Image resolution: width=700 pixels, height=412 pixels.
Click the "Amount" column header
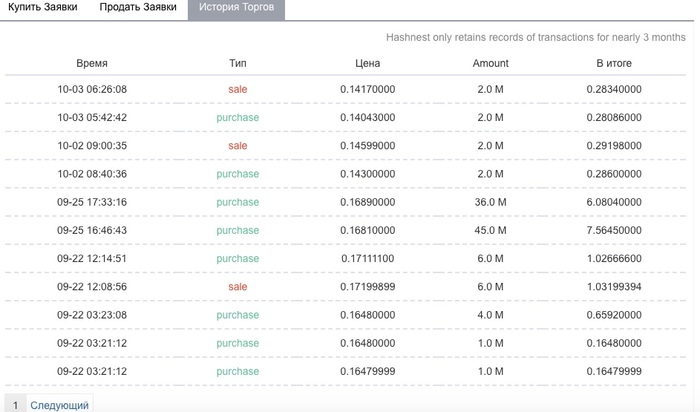point(490,63)
